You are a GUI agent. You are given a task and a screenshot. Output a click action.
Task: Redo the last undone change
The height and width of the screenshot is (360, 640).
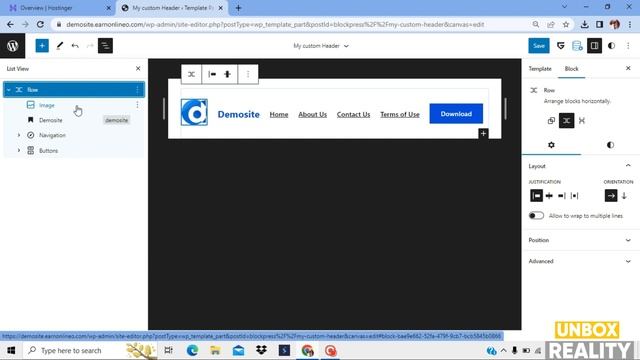90,46
